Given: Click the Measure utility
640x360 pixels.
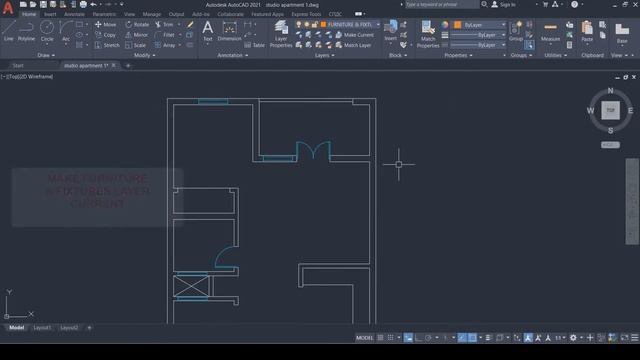Looking at the screenshot, I should 550,31.
